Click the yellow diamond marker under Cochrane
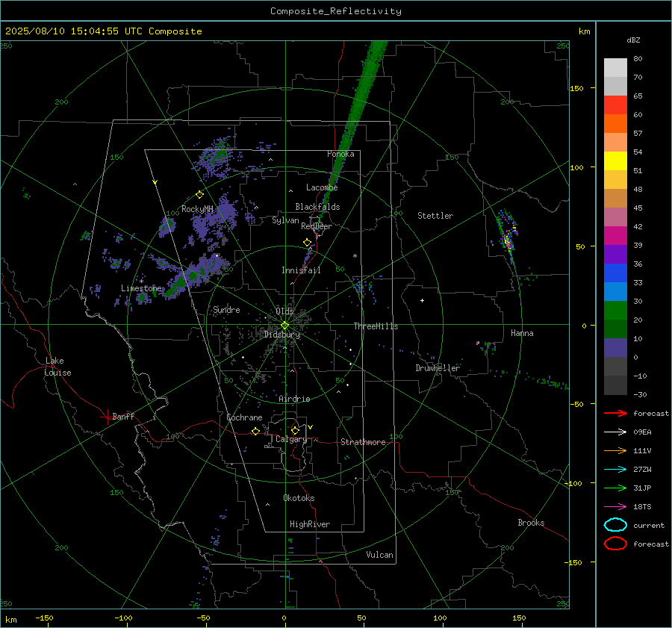 coord(255,431)
